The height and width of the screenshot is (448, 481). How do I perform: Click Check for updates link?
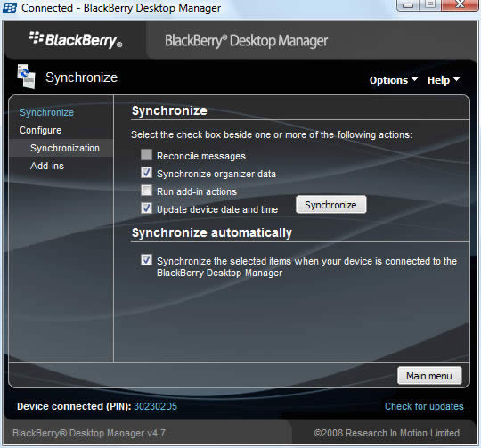click(x=424, y=406)
